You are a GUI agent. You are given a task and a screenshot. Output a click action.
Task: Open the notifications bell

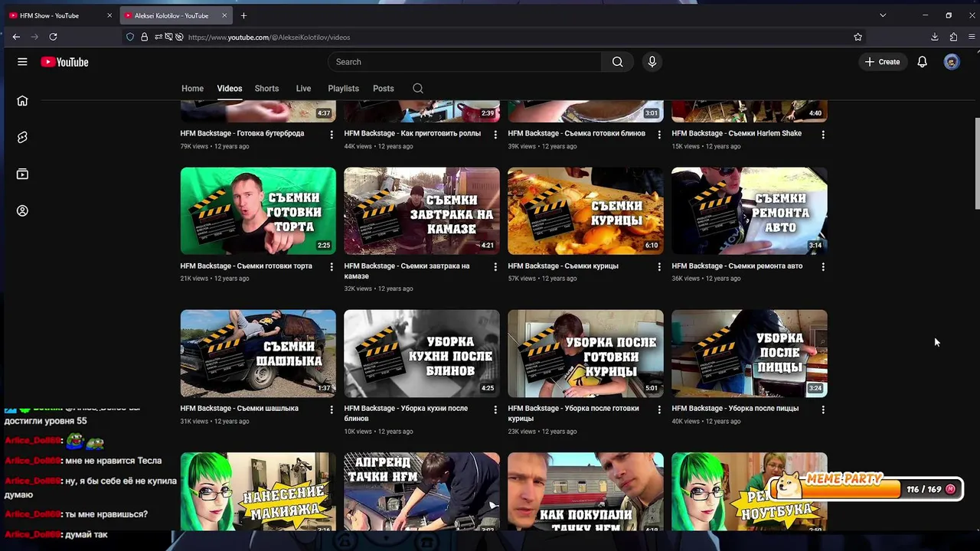tap(922, 62)
